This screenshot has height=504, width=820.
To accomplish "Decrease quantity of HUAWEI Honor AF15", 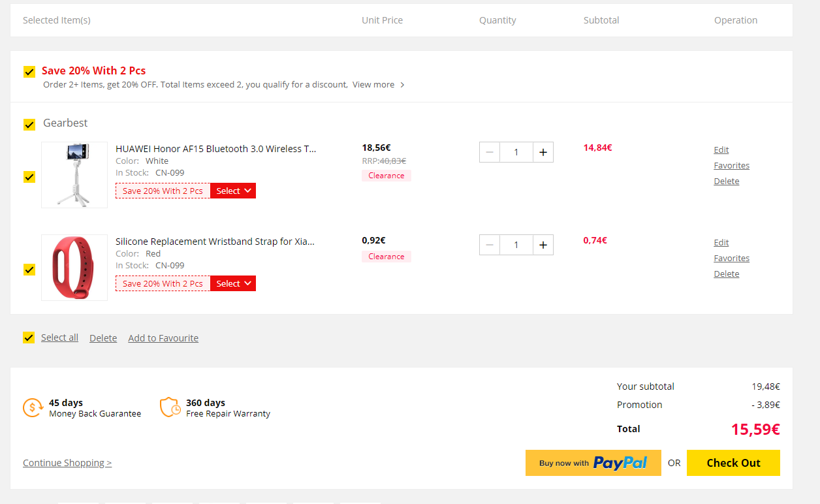I will 490,152.
